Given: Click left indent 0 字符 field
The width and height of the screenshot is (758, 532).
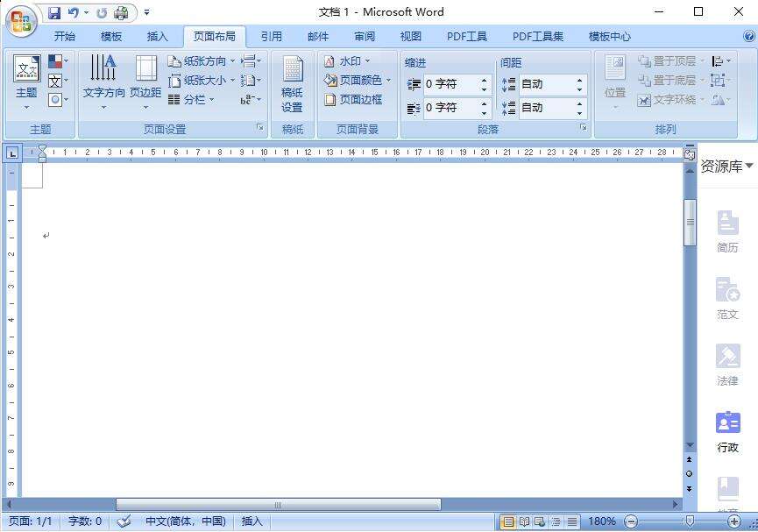Looking at the screenshot, I should pyautogui.click(x=451, y=84).
